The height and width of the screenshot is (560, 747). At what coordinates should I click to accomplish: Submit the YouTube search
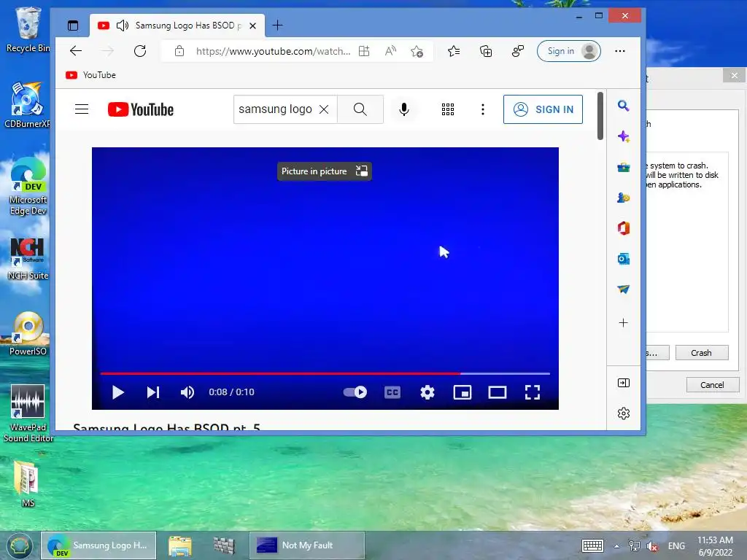(x=360, y=109)
